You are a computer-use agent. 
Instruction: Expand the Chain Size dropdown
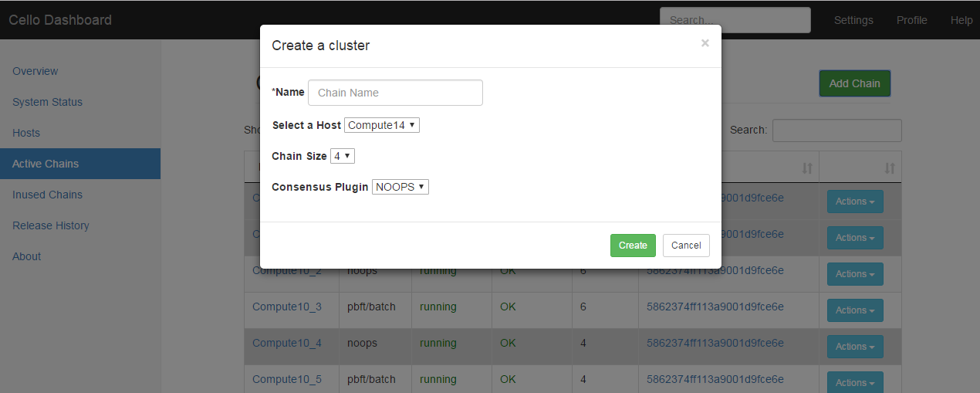tap(342, 156)
